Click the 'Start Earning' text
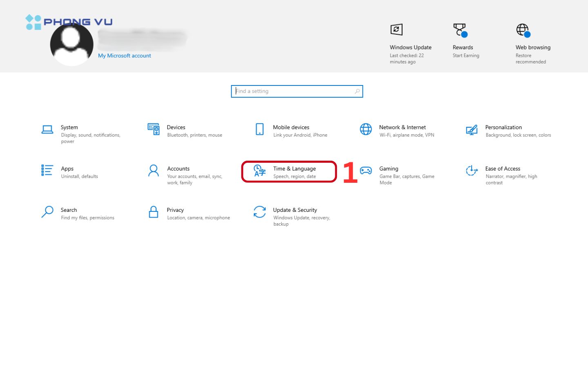 click(466, 56)
